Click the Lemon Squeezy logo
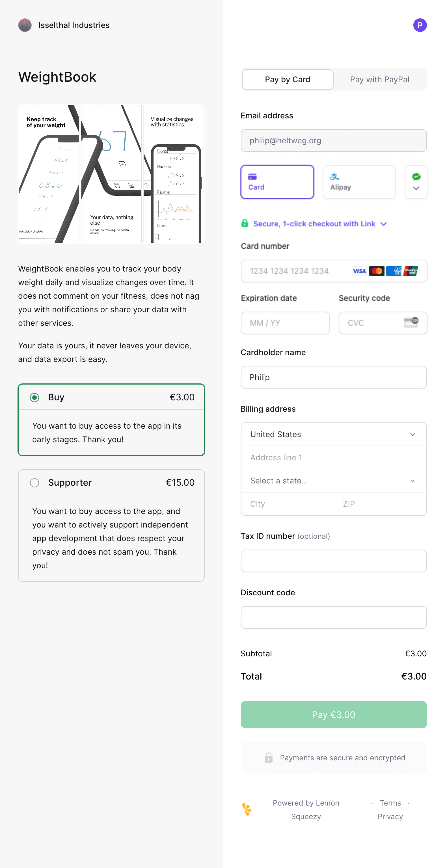This screenshot has width=445, height=868. pos(247,809)
